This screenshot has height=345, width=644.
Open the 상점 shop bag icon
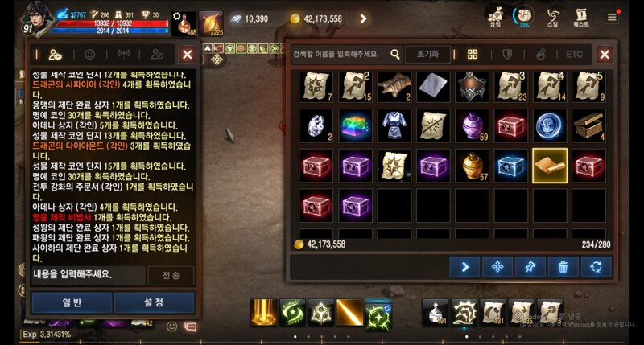(496, 18)
